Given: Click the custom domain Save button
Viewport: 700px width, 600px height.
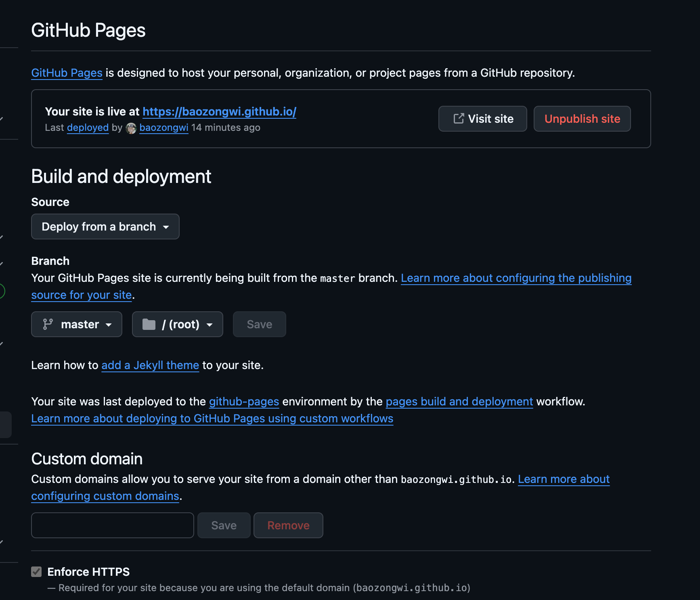Looking at the screenshot, I should (224, 525).
